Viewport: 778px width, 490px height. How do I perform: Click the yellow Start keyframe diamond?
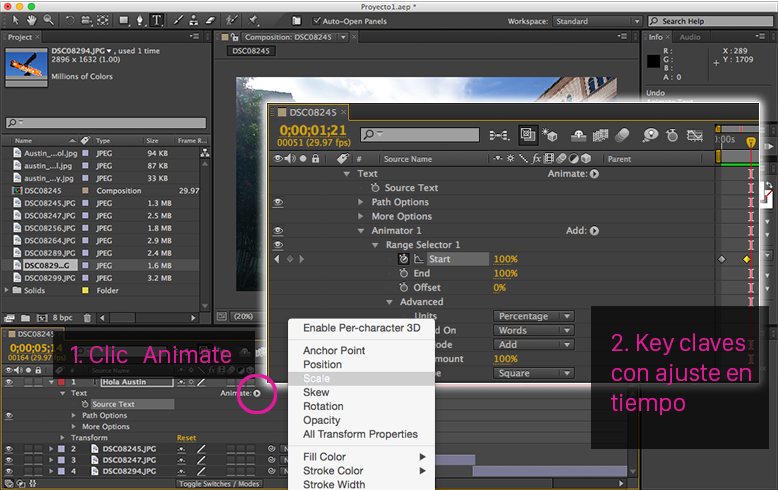click(746, 259)
